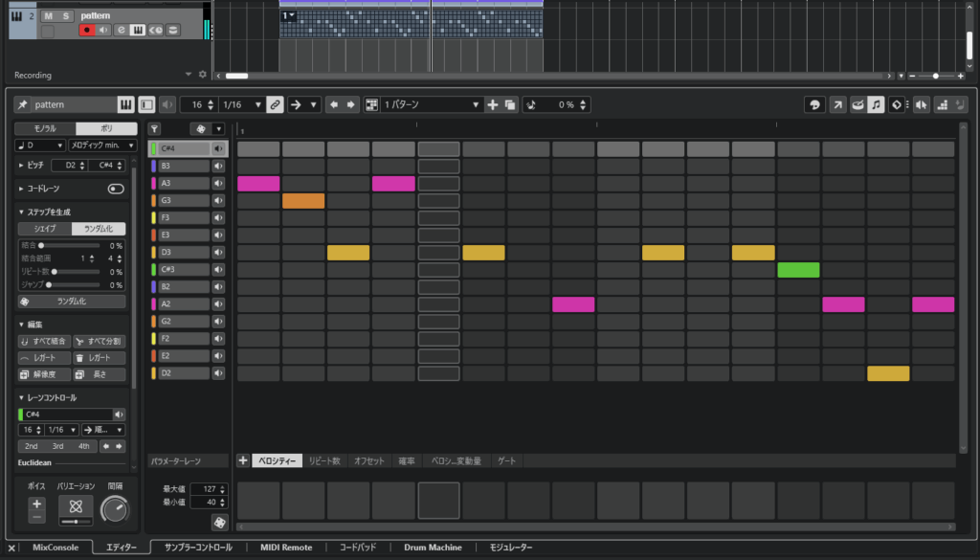Collapse the ステップを生成 section
Screen dimensions: 980x560
pos(22,212)
